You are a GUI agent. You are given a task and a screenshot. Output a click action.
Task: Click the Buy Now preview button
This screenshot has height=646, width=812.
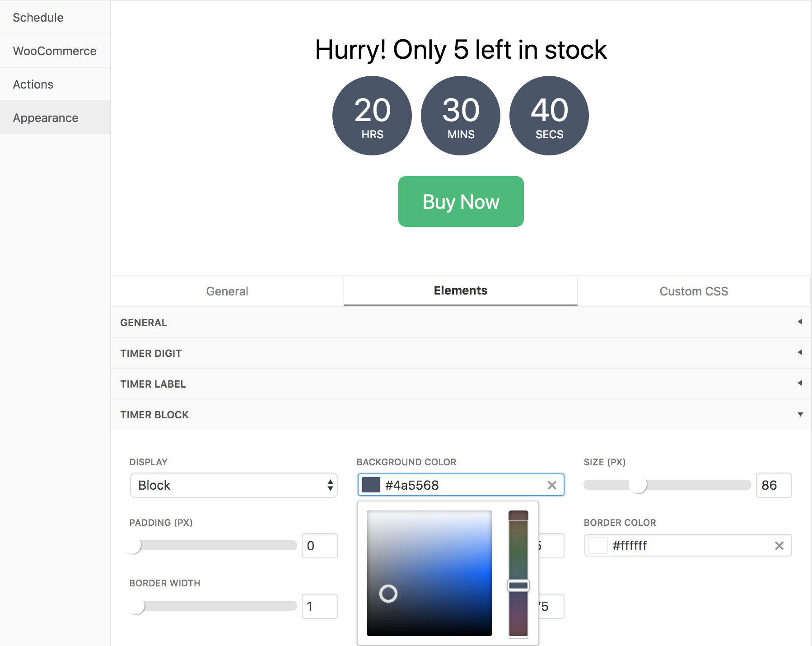point(461,201)
